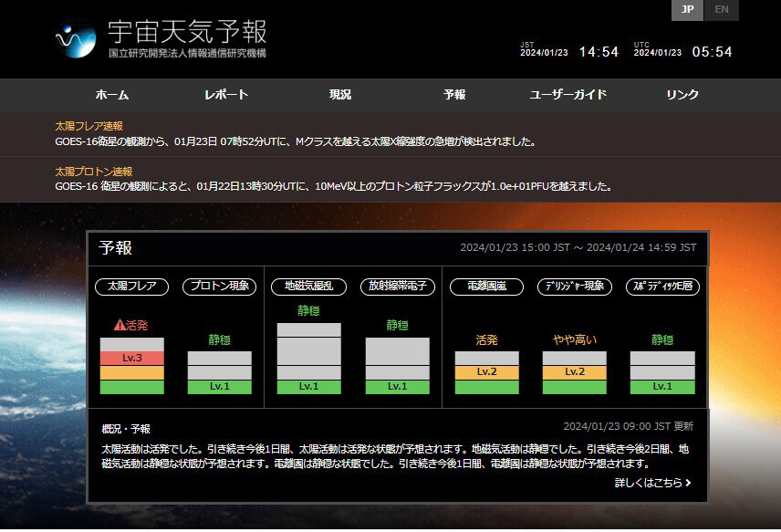Viewport: 781px width, 532px height.
Task: Click the 活発 status under 電離圏嵐
Action: coord(486,340)
